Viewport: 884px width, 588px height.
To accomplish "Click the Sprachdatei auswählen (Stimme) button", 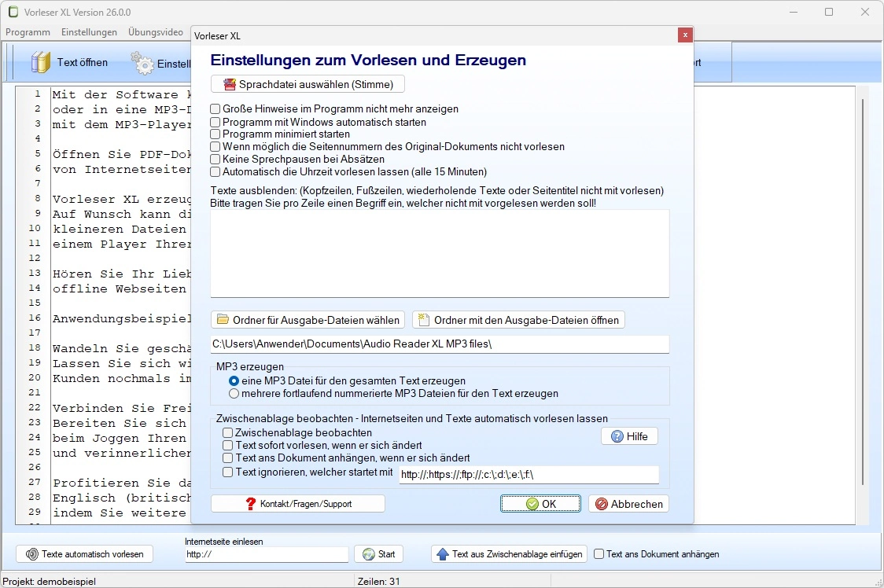I will tap(308, 85).
